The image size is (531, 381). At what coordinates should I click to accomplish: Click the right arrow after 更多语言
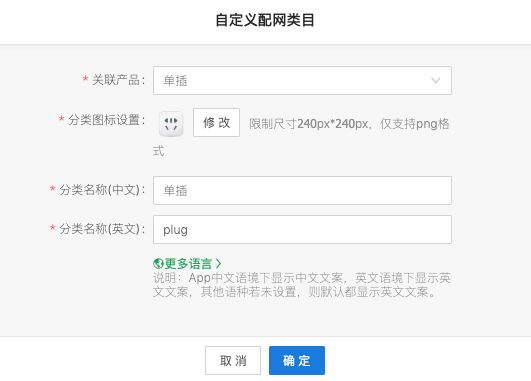218,263
